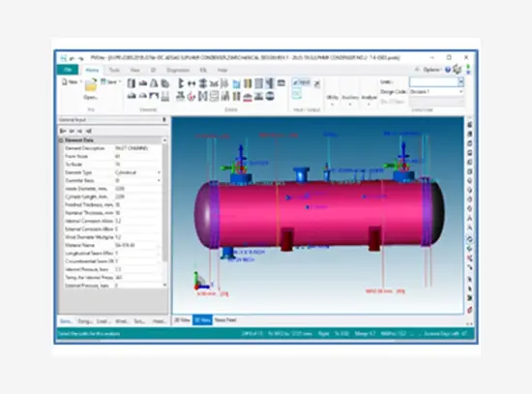Click the Redo icon in title bar
This screenshot has width=532, height=394.
click(80, 58)
